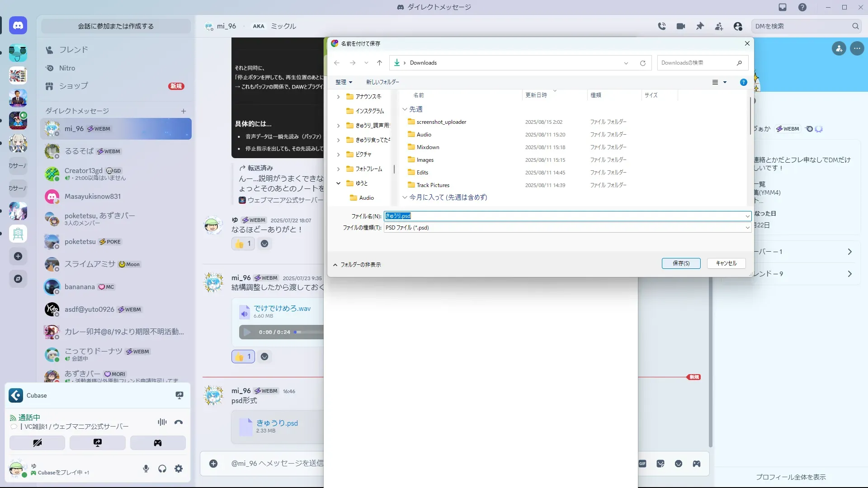This screenshot has width=868, height=488.
Task: Disconnect from the voice channel
Action: coord(179,422)
